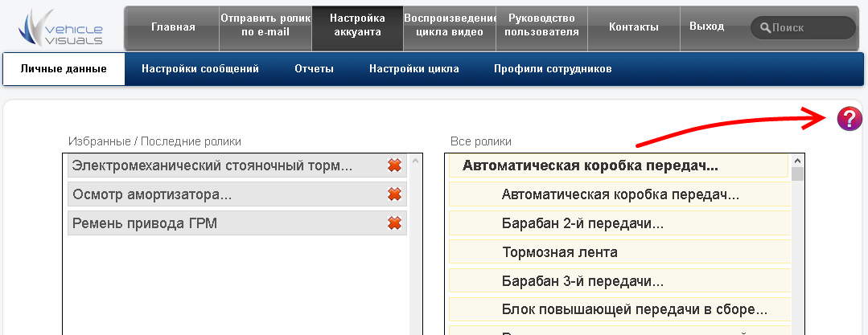Select Электромеханический стояночный торм... favorite item

(237, 165)
